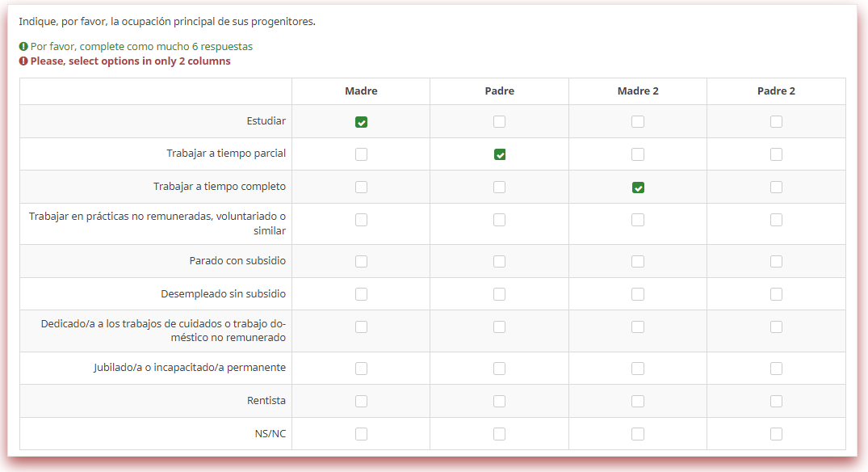The height and width of the screenshot is (472, 868).
Task: Check Rentista for Madre 2
Action: pyautogui.click(x=638, y=401)
